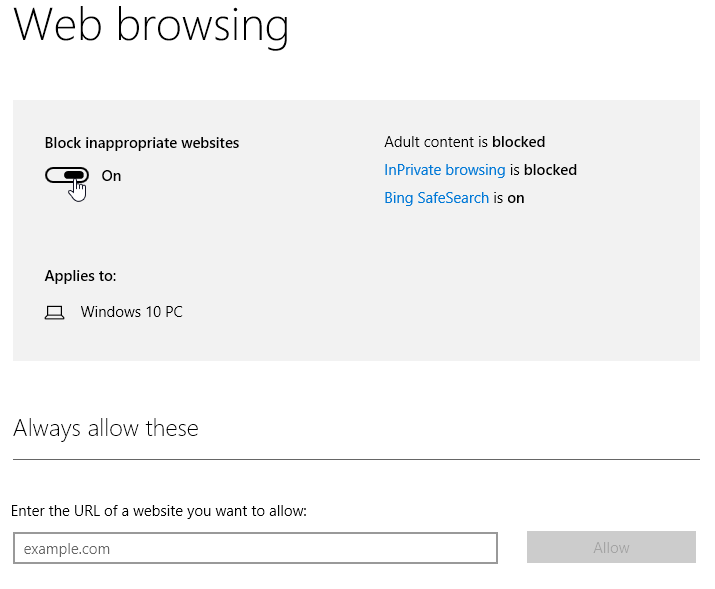Image resolution: width=715 pixels, height=589 pixels.
Task: Click the word is after InPrivate browsing
Action: coord(515,170)
